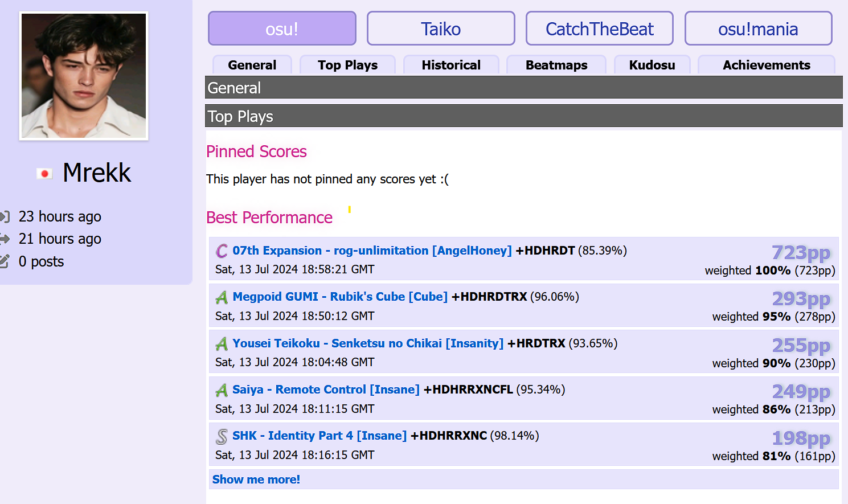
Task: Click the A rank icon beside Rubik's Cube
Action: click(x=222, y=297)
